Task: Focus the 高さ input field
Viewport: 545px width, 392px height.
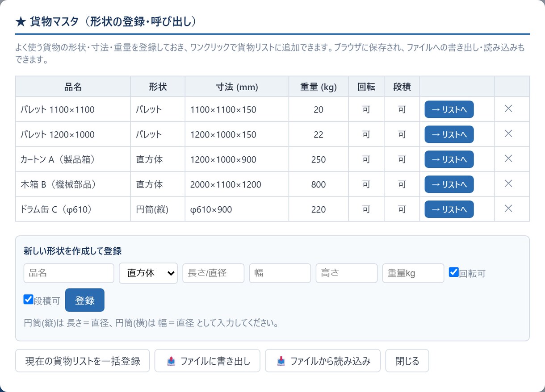Action: pyautogui.click(x=347, y=273)
